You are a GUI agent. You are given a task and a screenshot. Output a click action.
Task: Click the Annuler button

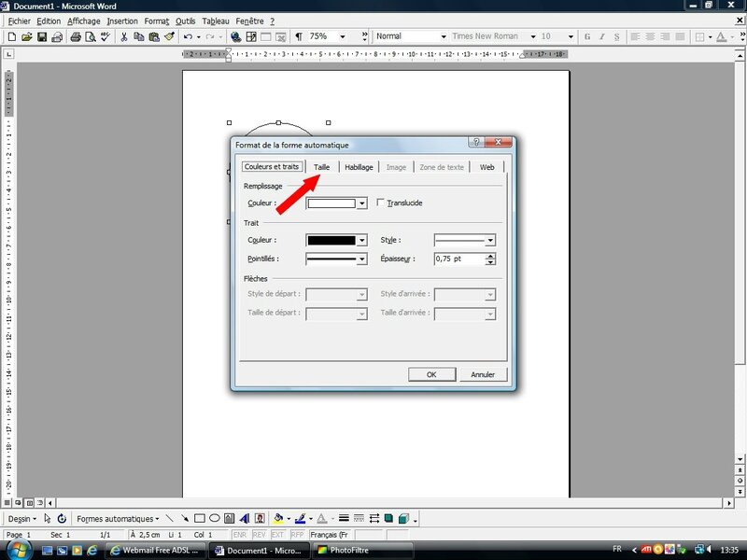tap(483, 374)
